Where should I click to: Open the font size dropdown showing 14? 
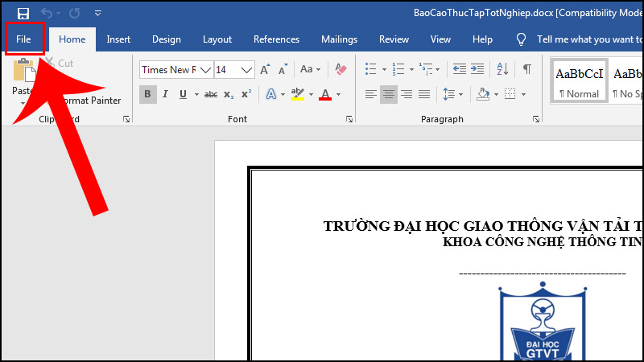point(248,70)
